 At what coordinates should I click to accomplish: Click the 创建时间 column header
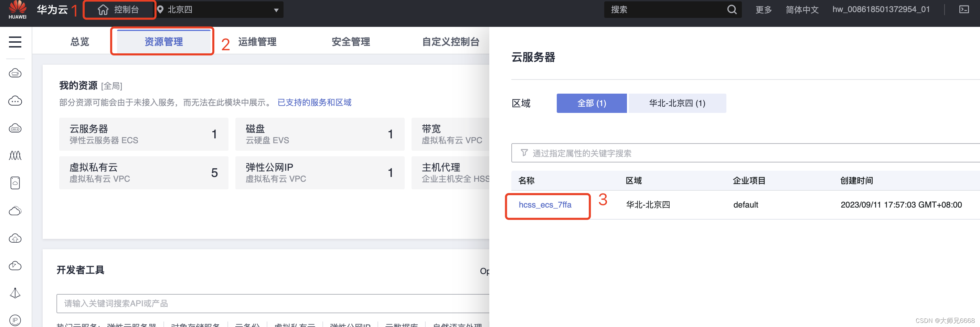856,180
